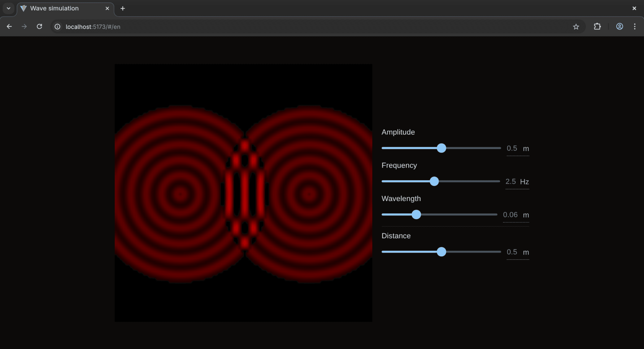This screenshot has height=349, width=644.
Task: Open the browser profile icon
Action: point(619,26)
